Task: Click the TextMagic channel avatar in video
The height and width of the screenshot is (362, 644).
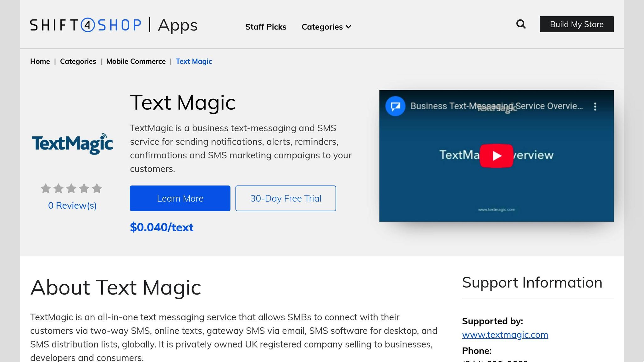Action: 395,106
